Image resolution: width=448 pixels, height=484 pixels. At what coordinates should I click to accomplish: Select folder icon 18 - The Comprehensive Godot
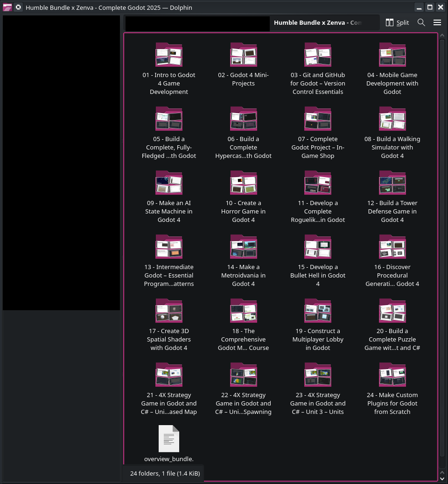[x=243, y=311]
